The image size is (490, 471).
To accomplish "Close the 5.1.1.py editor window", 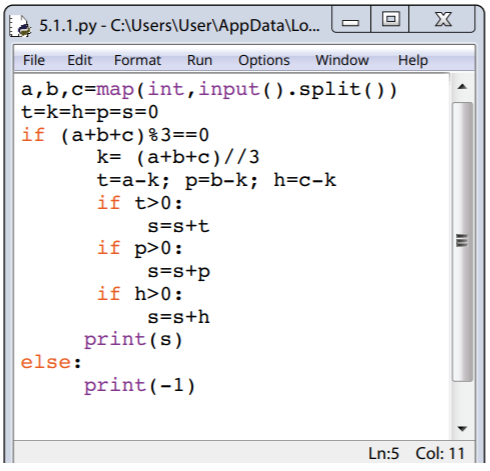I will (x=443, y=19).
